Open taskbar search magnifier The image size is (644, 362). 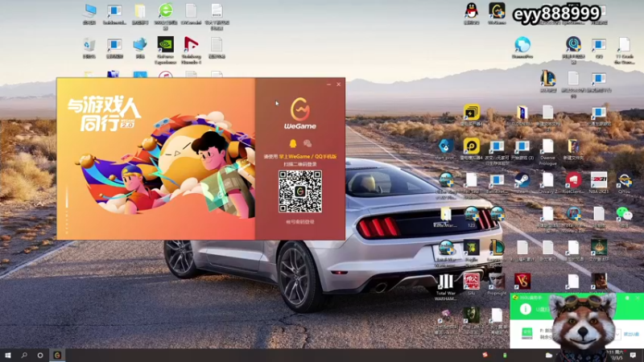click(x=24, y=355)
